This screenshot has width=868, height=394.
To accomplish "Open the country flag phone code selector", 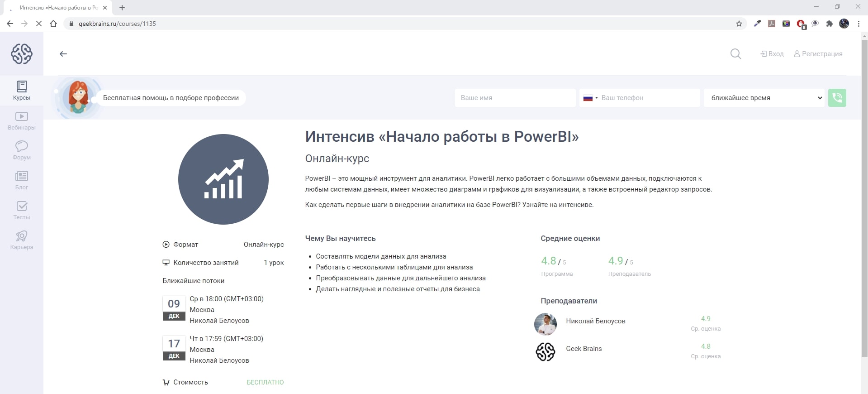I will [x=590, y=98].
